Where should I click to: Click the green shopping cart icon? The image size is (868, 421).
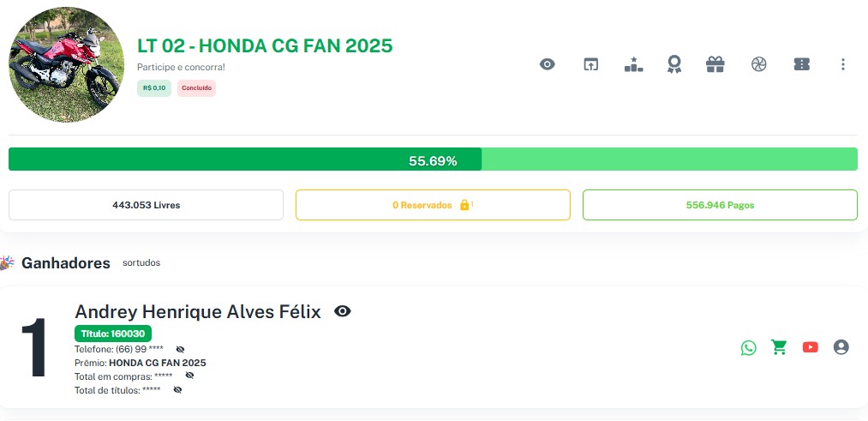[x=779, y=347]
